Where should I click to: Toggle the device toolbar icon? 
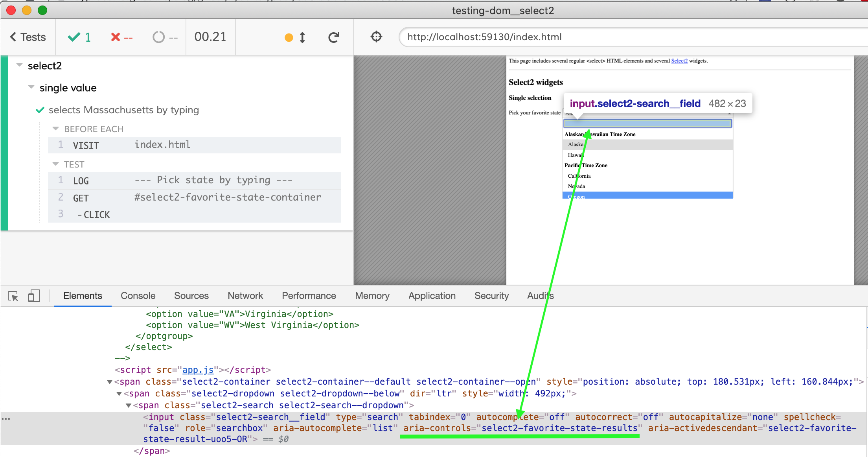click(34, 296)
